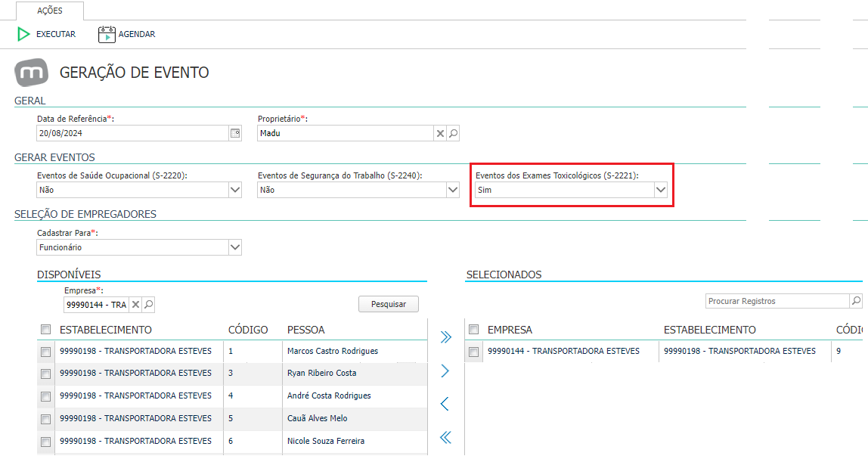
Task: Sort by Estabelecimento column in Disponíveis
Action: 106,330
